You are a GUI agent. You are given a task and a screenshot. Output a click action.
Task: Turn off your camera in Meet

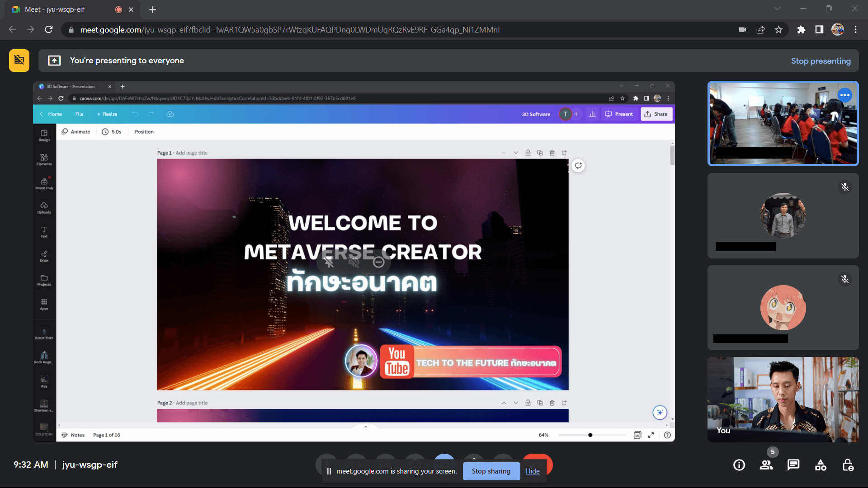(356, 465)
